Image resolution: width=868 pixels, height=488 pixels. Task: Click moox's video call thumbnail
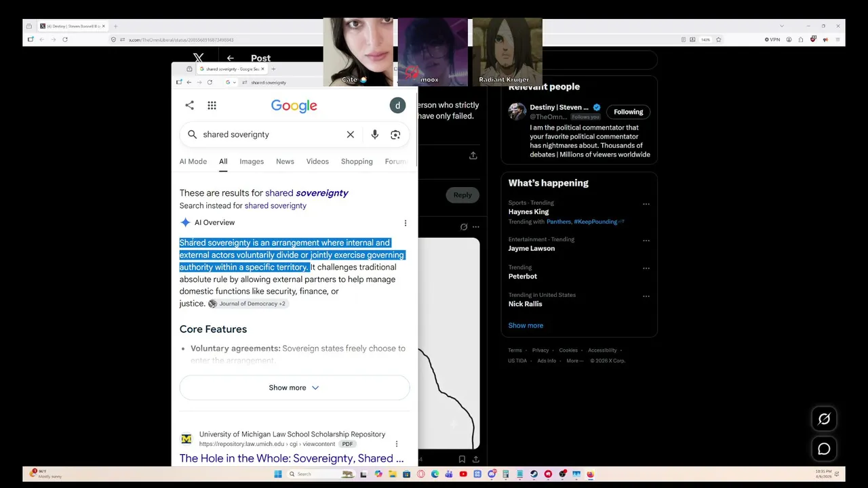(433, 52)
